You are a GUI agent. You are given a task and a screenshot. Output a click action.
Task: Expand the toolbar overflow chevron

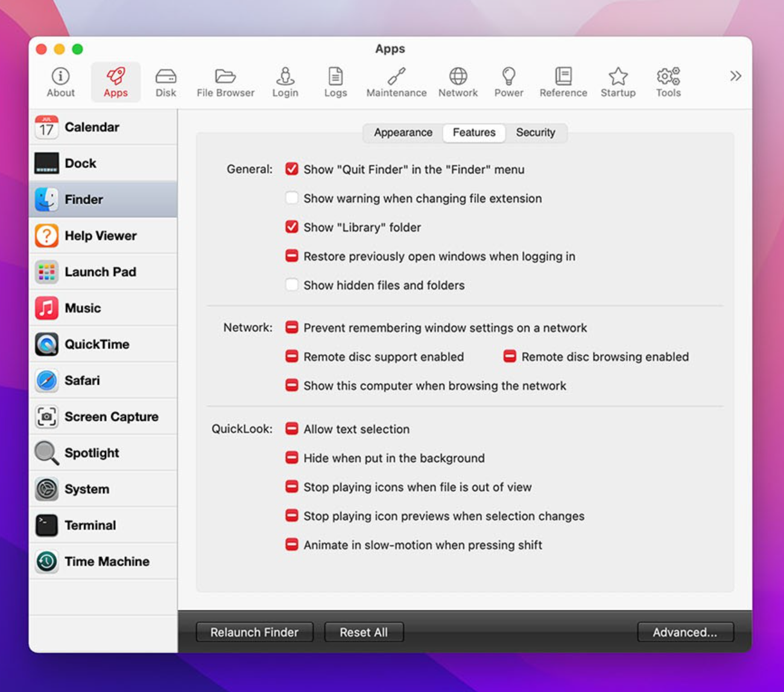tap(735, 76)
